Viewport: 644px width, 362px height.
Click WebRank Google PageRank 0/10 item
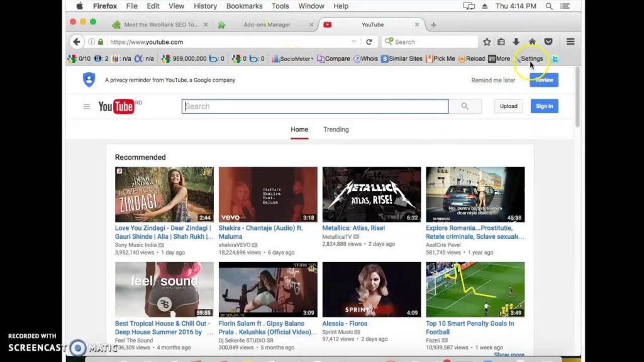coord(79,58)
